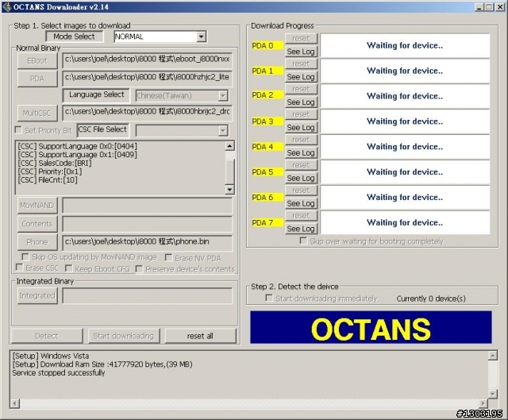Click the CSC info list scroll down arrow
The width and height of the screenshot is (508, 420).
[229, 189]
